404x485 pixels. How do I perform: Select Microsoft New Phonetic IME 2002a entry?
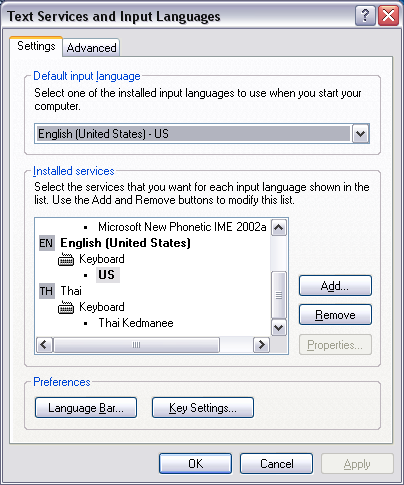(182, 227)
